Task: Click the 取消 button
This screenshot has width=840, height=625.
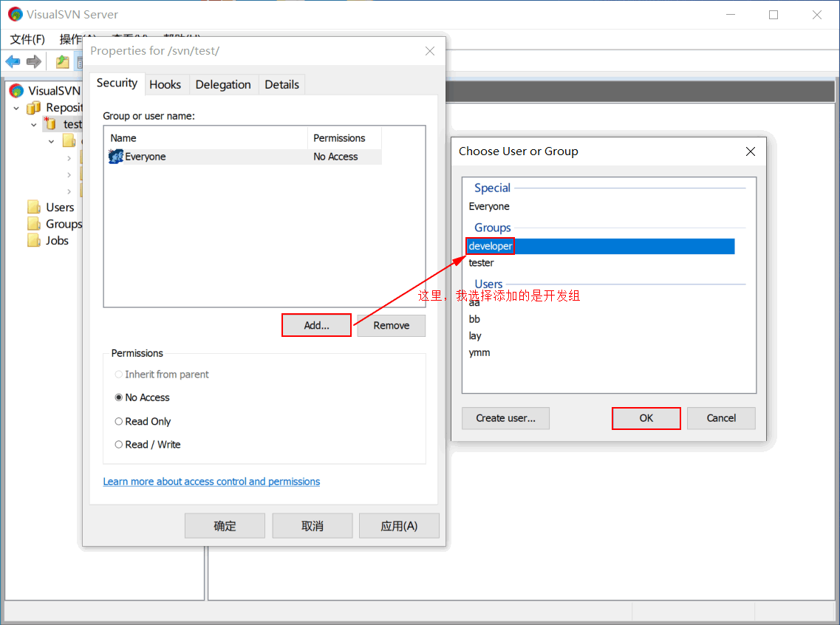Action: pos(313,526)
